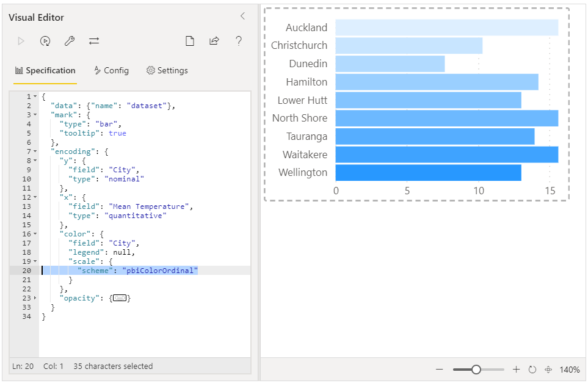This screenshot has width=588, height=383.
Task: Collapse the "mark" block on line 3
Action: pyautogui.click(x=35, y=115)
